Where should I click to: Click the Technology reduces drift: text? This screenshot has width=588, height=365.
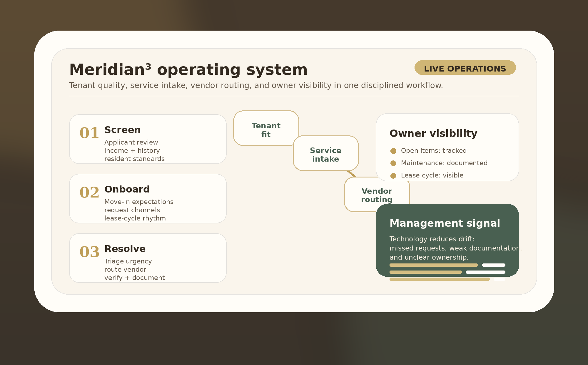[x=432, y=239]
